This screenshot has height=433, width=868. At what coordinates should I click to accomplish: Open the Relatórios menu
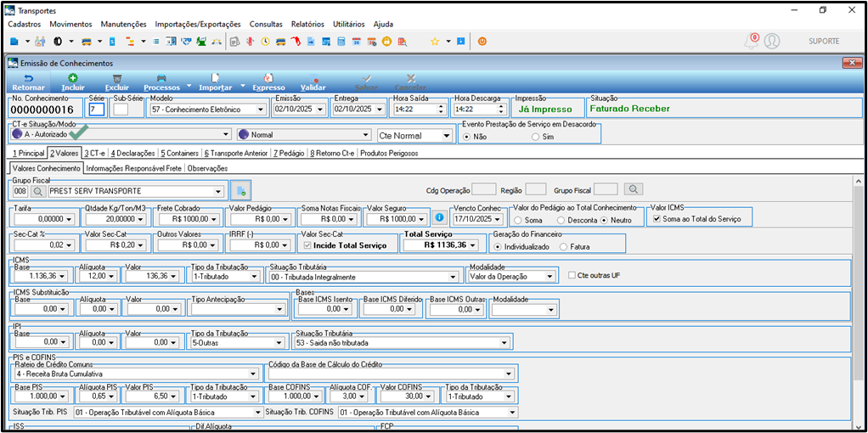point(307,25)
